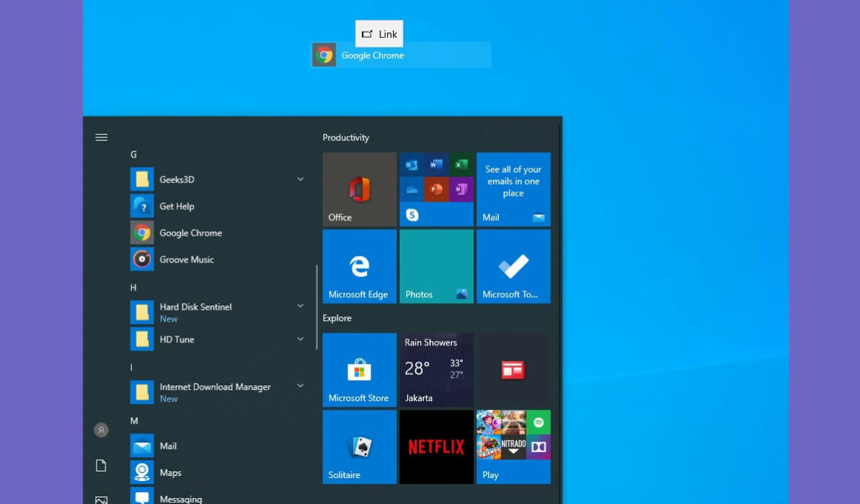
Task: Click the OneNote icon in Office apps tile
Action: [461, 190]
